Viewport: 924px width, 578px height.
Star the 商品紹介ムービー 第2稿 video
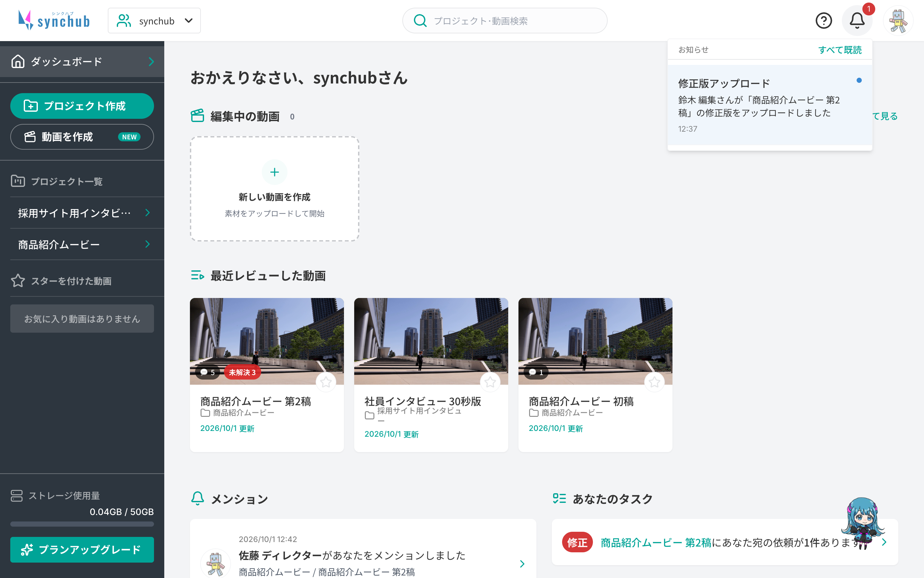click(x=326, y=382)
